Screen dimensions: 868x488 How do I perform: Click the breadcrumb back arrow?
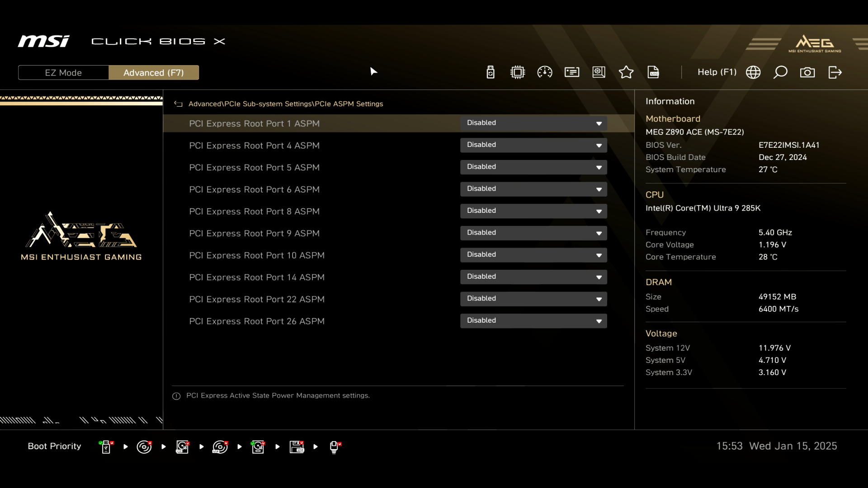[x=178, y=104]
